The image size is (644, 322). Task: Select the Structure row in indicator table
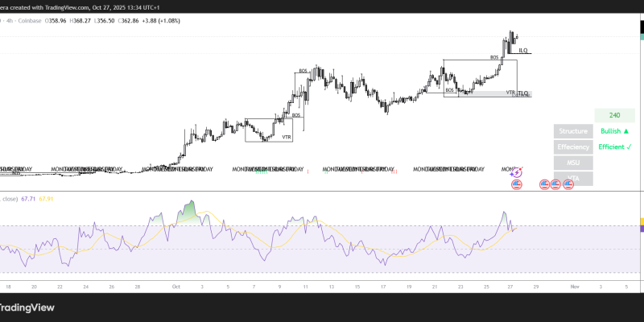coord(573,131)
